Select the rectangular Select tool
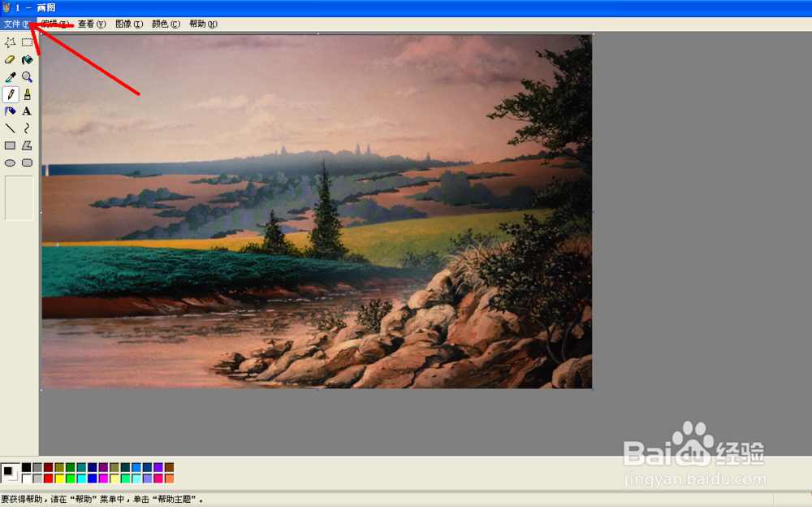Screen dimensions: 812x507 click(x=27, y=42)
